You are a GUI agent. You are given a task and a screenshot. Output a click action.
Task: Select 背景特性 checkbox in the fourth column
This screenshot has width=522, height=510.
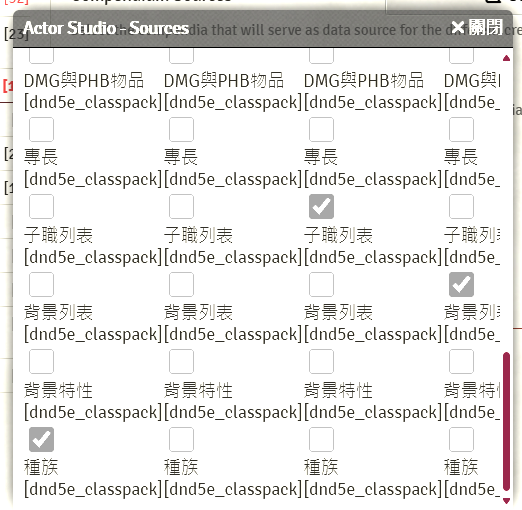click(461, 362)
